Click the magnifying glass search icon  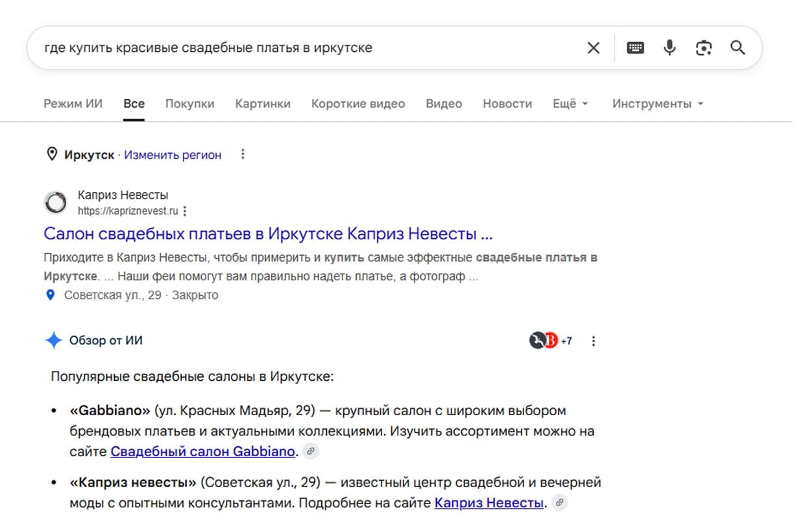(x=738, y=48)
